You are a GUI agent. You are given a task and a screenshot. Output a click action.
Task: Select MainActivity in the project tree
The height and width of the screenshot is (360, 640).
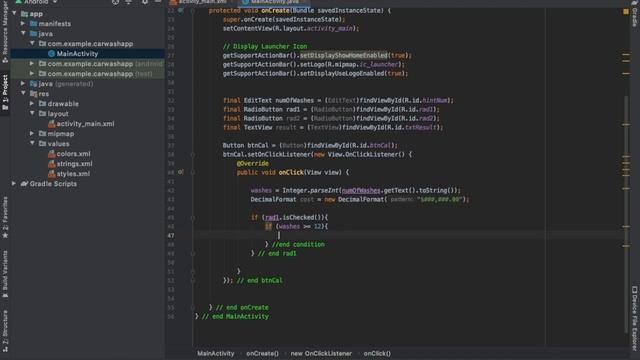click(x=77, y=53)
